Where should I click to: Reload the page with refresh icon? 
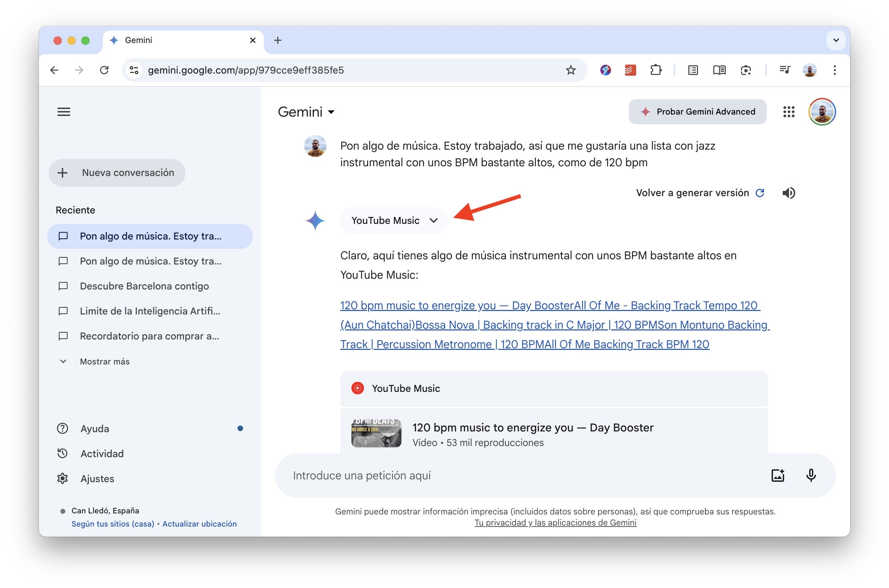click(104, 70)
